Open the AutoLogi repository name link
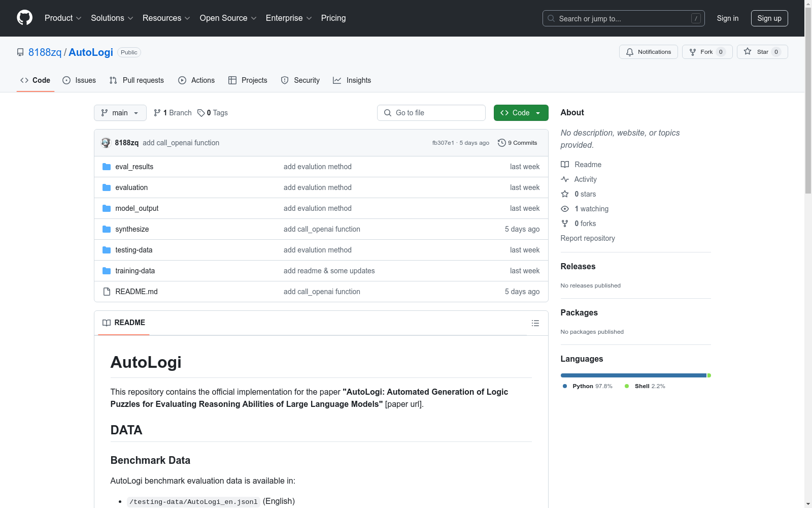The image size is (812, 508). coord(91,52)
